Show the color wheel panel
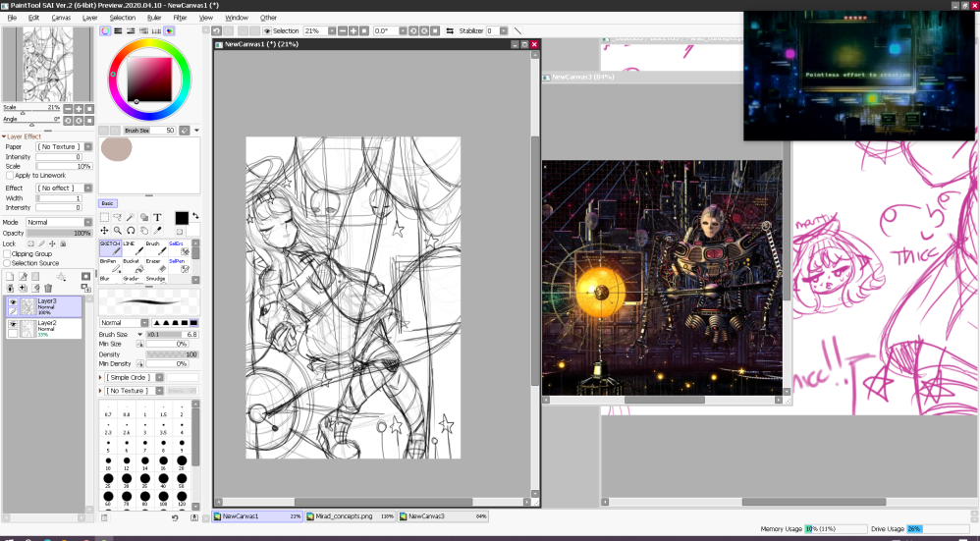This screenshot has height=541, width=980. [x=105, y=30]
